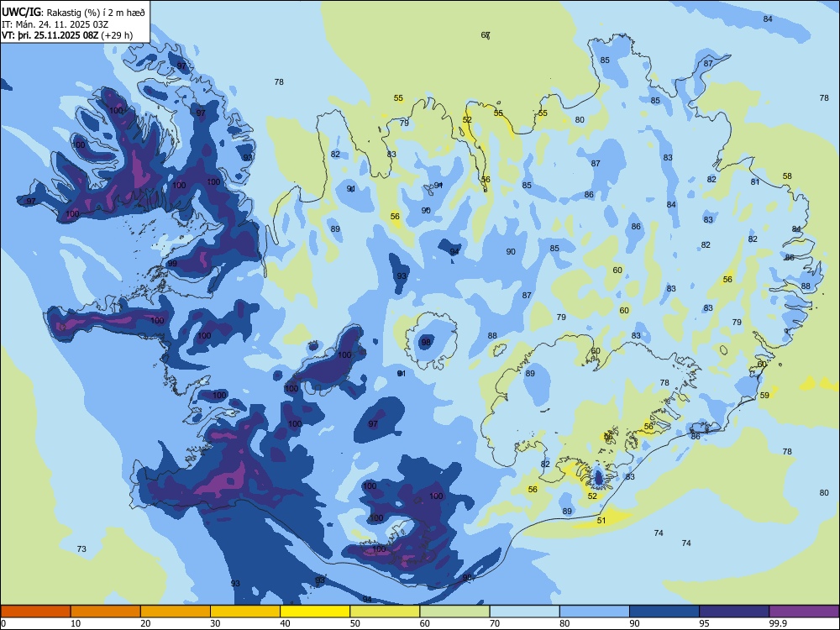Click the legend tick label '30'

(x=215, y=623)
